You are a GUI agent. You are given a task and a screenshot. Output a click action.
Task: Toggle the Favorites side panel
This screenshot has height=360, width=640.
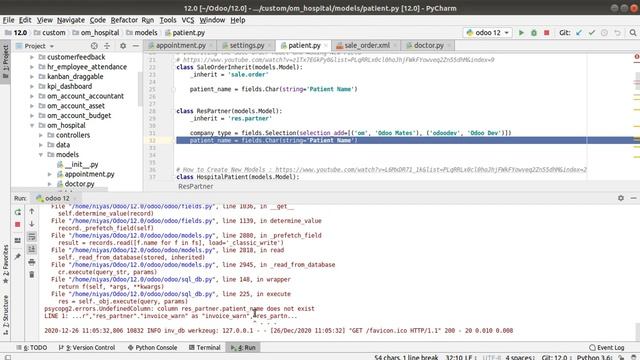click(5, 264)
